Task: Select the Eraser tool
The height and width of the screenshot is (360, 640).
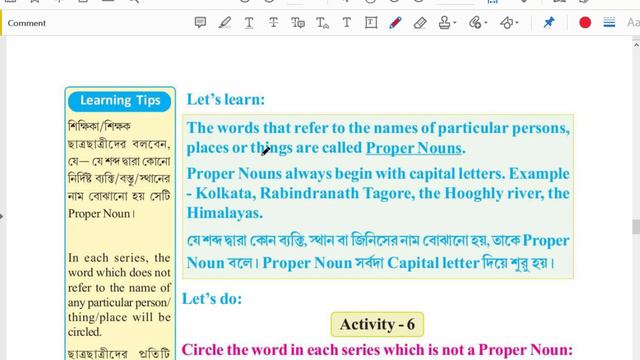Action: pos(420,22)
